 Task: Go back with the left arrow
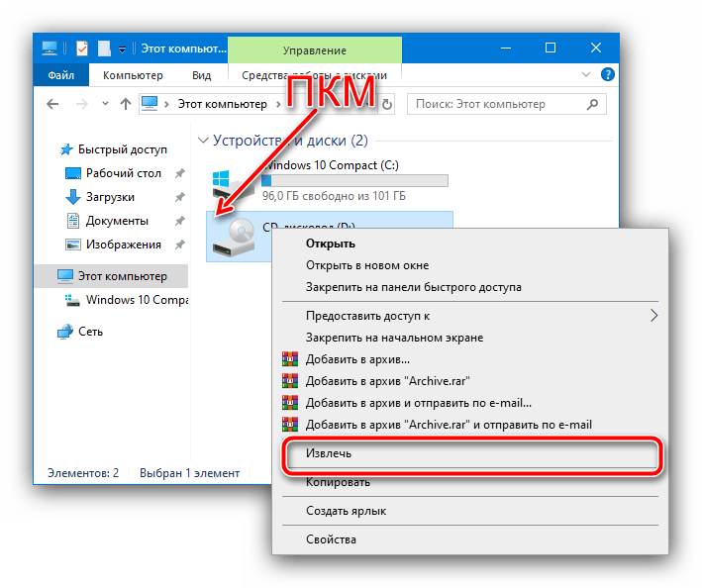(x=52, y=104)
